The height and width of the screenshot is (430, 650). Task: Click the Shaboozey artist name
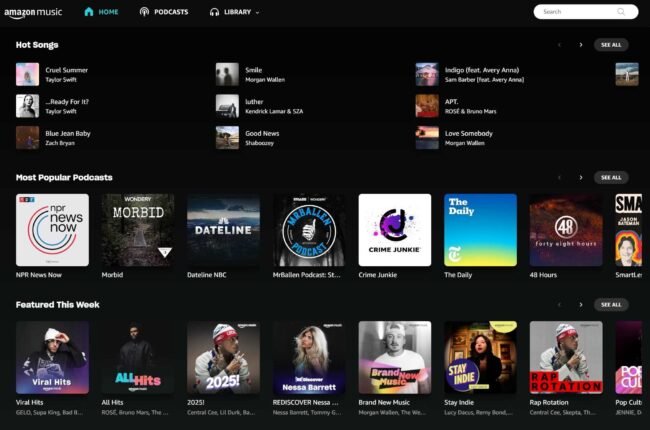coord(260,143)
